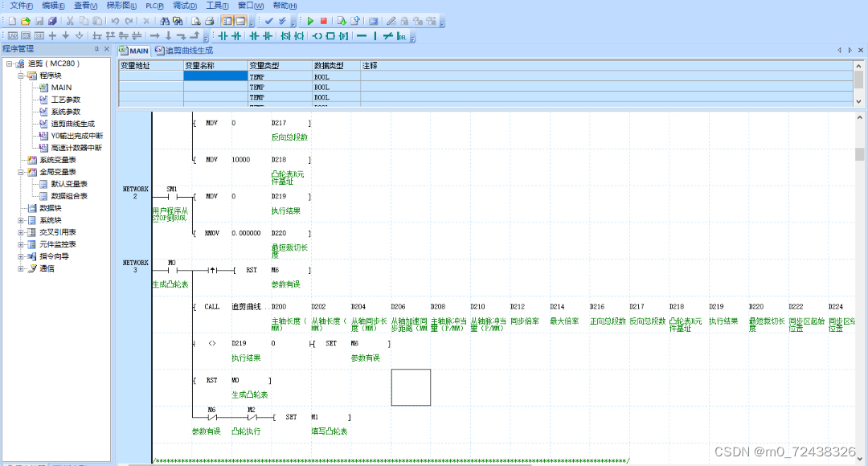This screenshot has width=868, height=466.
Task: Click the New file icon
Action: pyautogui.click(x=12, y=21)
